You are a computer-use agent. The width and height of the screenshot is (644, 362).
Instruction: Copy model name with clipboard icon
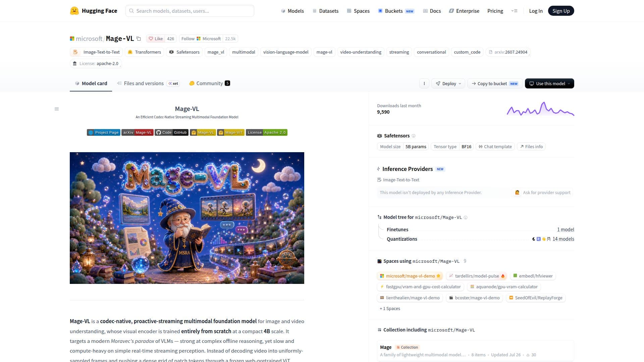pyautogui.click(x=139, y=39)
